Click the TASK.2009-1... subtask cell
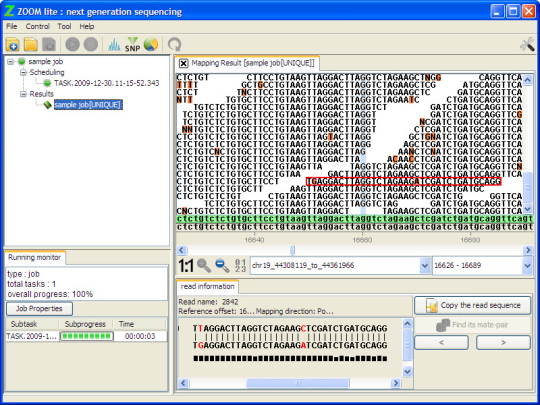Screen dimensions: 540x405 point(32,336)
